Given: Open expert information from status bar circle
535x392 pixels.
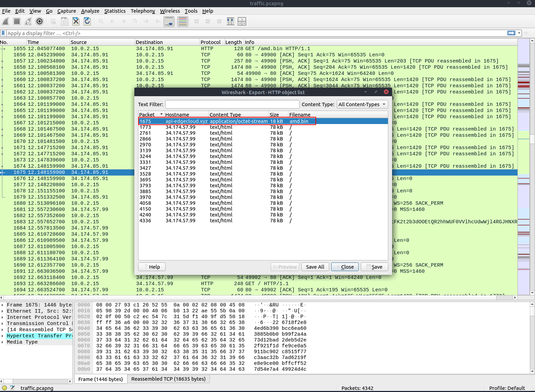Looking at the screenshot, I should 4,388.
